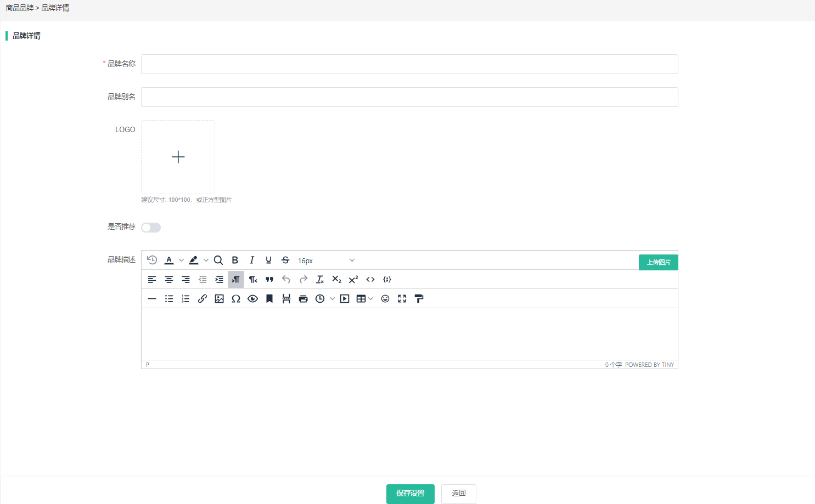This screenshot has height=504, width=815.
Task: Insert special character with Omega icon
Action: [236, 299]
